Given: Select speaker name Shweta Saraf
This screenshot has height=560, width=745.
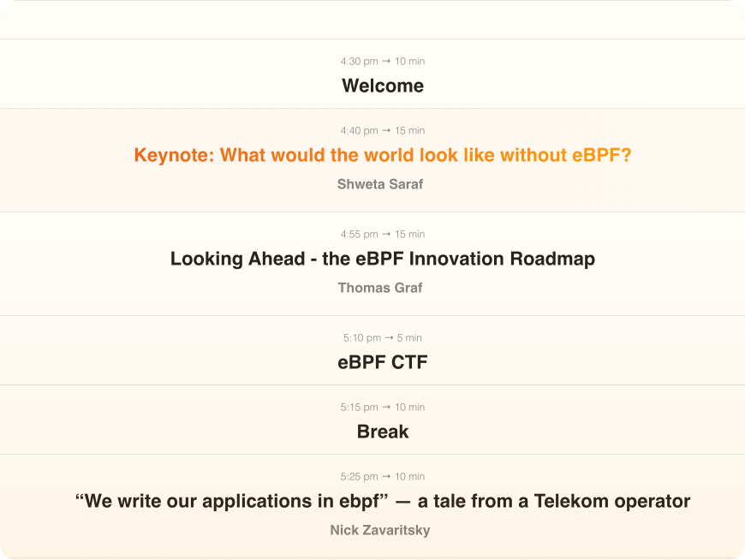Looking at the screenshot, I should (380, 184).
